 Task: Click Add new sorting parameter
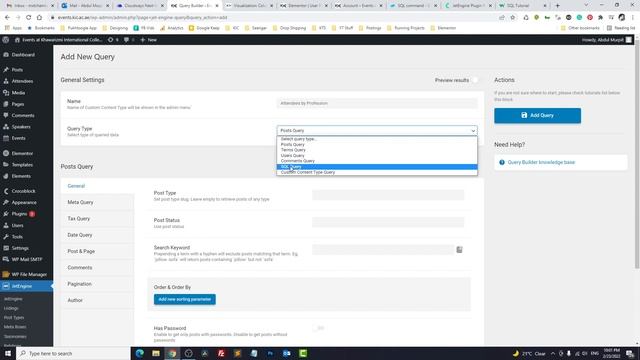[184, 299]
